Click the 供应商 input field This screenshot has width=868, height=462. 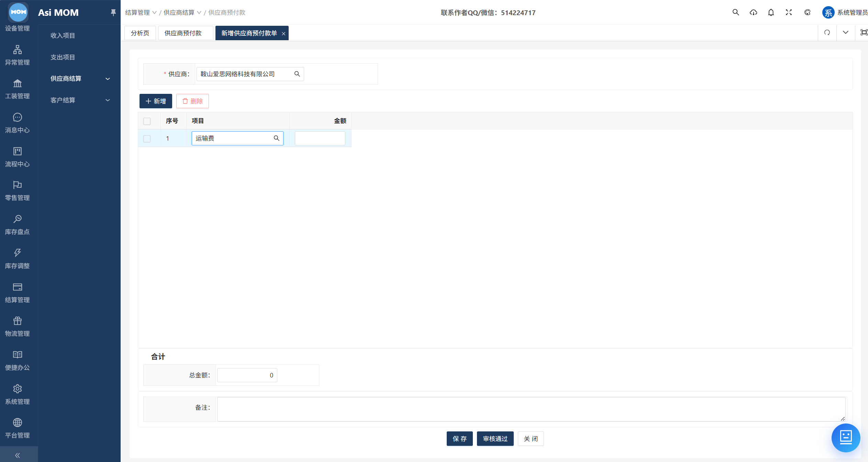(250, 74)
